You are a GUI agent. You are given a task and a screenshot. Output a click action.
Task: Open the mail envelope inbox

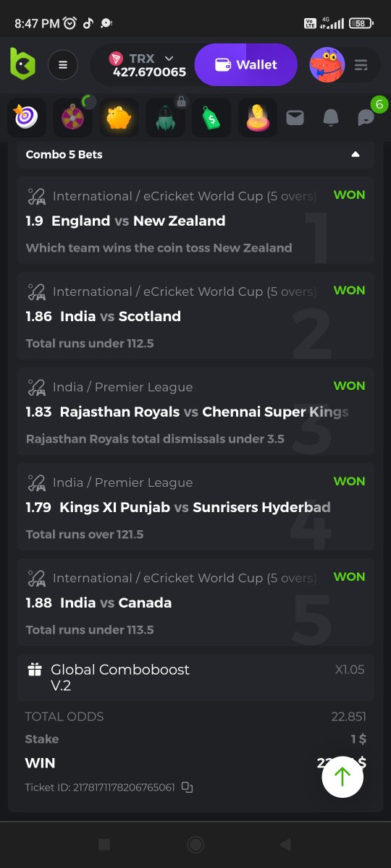point(295,117)
